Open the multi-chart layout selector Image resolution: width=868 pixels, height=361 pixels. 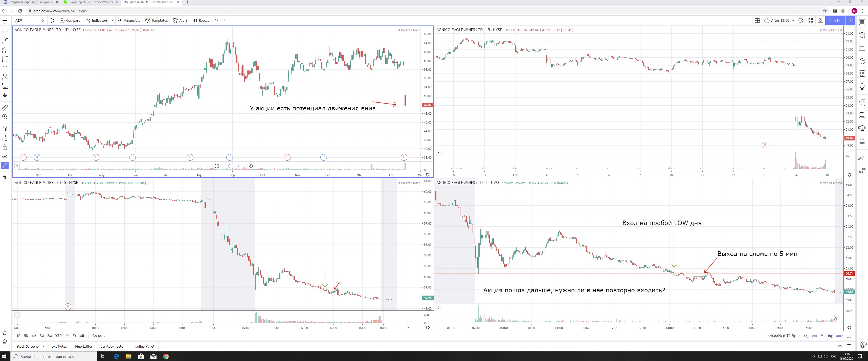point(757,20)
